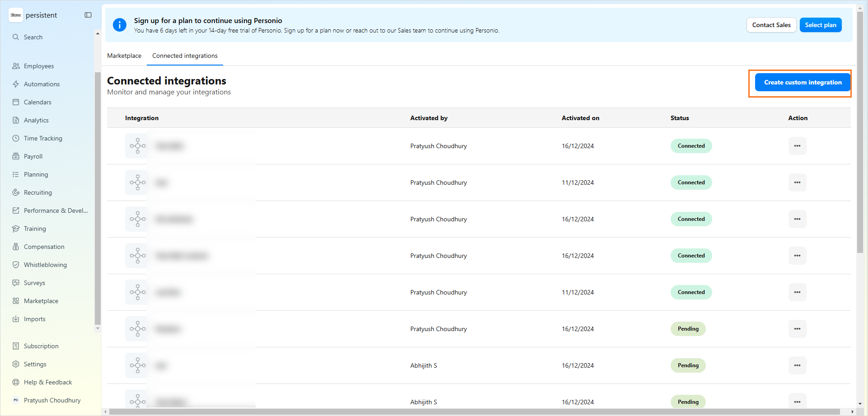868x416 pixels.
Task: Click the Employees sidebar icon
Action: tap(16, 66)
